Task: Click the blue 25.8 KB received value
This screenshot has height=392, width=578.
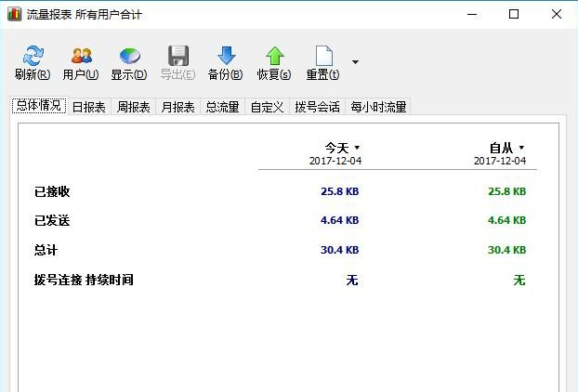Action: pyautogui.click(x=339, y=191)
